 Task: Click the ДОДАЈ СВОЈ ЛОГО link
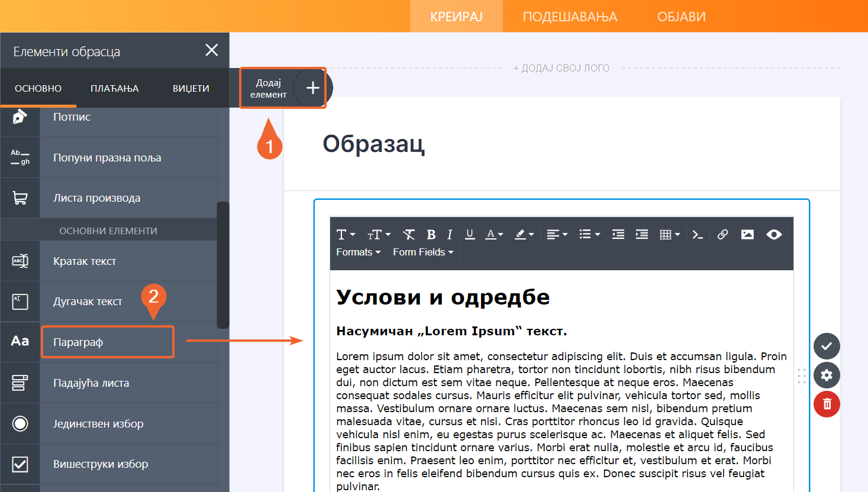coord(562,68)
